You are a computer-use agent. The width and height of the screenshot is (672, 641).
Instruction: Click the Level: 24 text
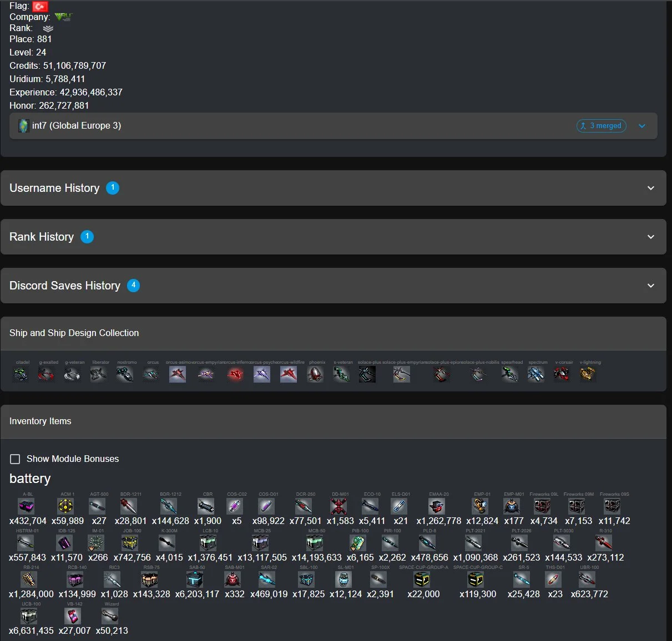[x=28, y=52]
